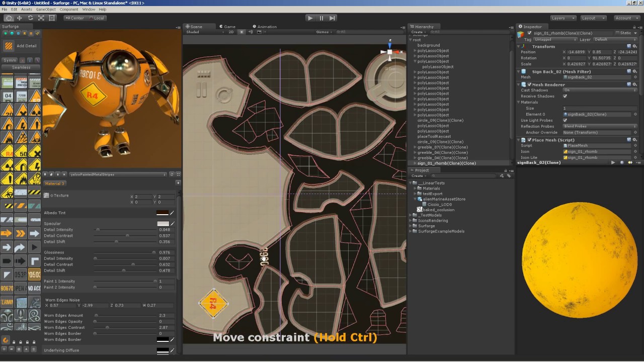Toggle object active checkbox in Inspector

tap(529, 33)
